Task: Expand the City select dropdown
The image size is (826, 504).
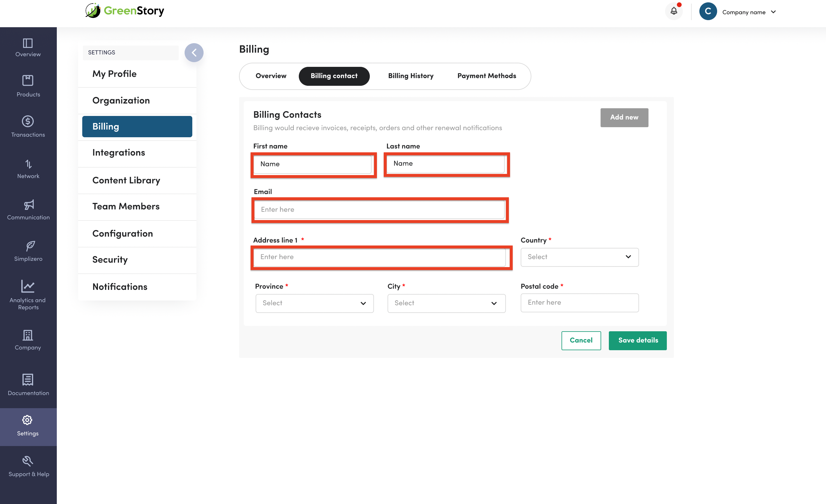Action: (446, 303)
